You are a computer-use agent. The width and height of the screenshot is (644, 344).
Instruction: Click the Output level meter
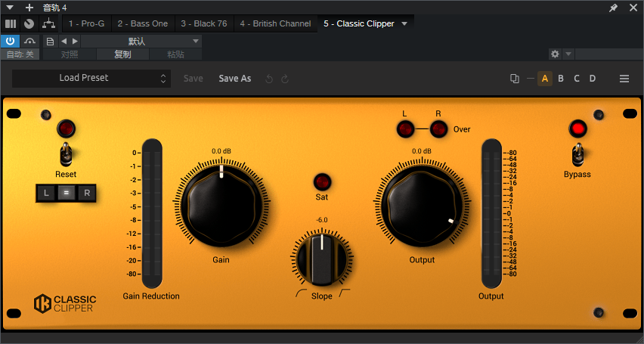click(491, 213)
